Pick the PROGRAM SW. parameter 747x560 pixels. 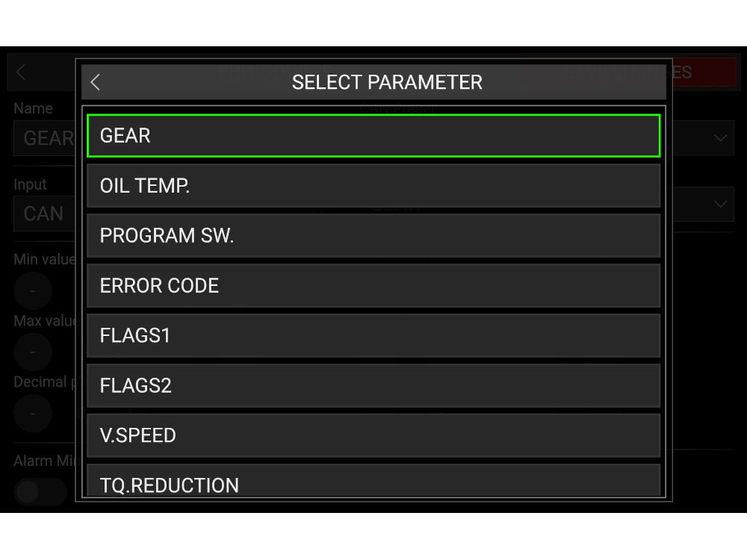coord(373,236)
